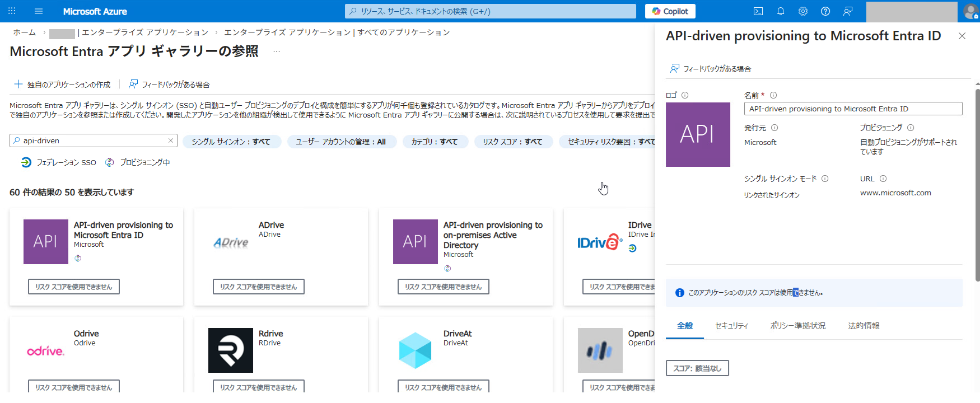This screenshot has width=980, height=403.
Task: Toggle the フェデレーション SSO filter
Action: click(59, 162)
